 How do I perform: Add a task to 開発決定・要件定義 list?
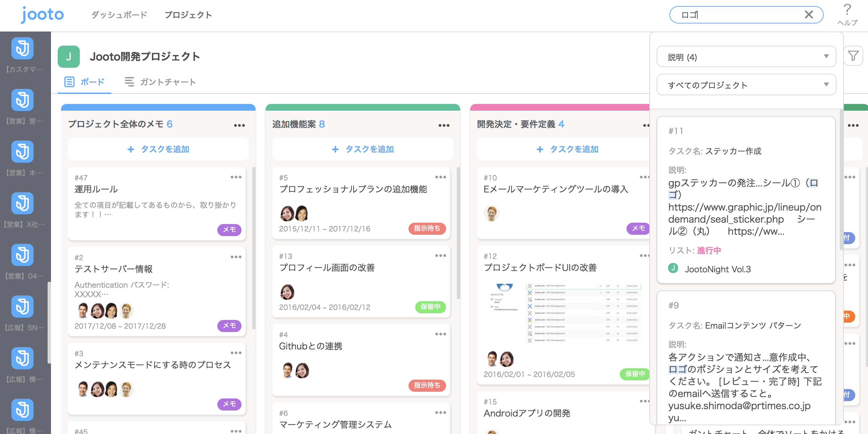pos(567,149)
